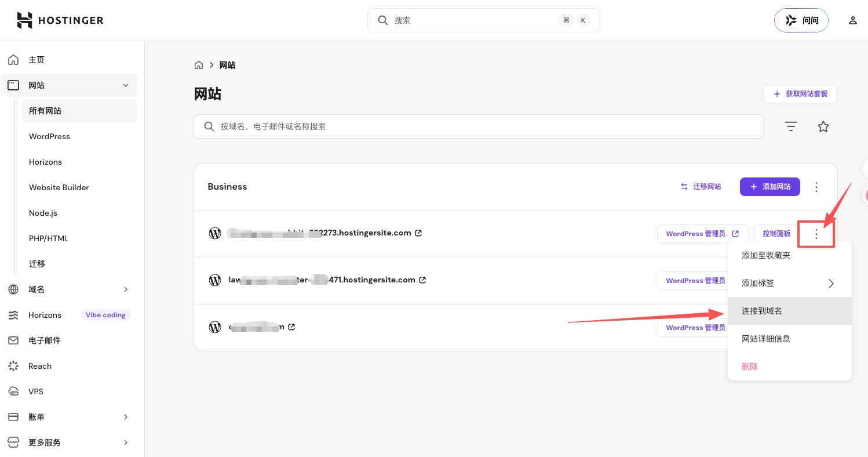Open 网站详细信息 from the context menu

pyautogui.click(x=790, y=339)
